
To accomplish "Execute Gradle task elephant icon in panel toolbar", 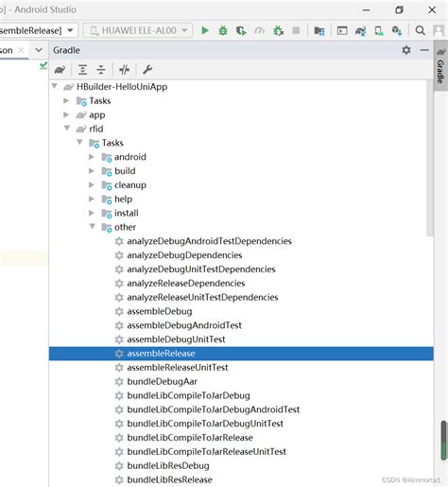I will [x=60, y=69].
